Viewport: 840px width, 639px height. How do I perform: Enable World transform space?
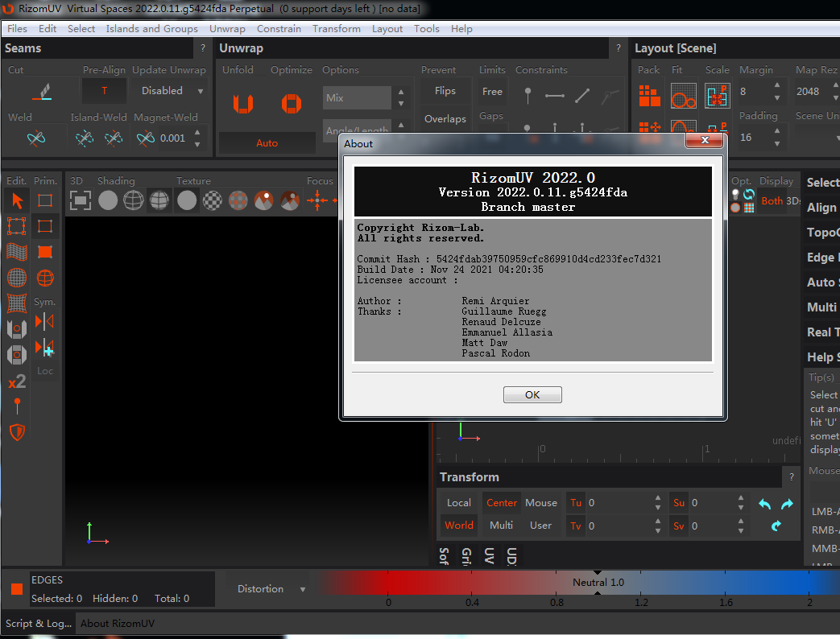coord(459,526)
